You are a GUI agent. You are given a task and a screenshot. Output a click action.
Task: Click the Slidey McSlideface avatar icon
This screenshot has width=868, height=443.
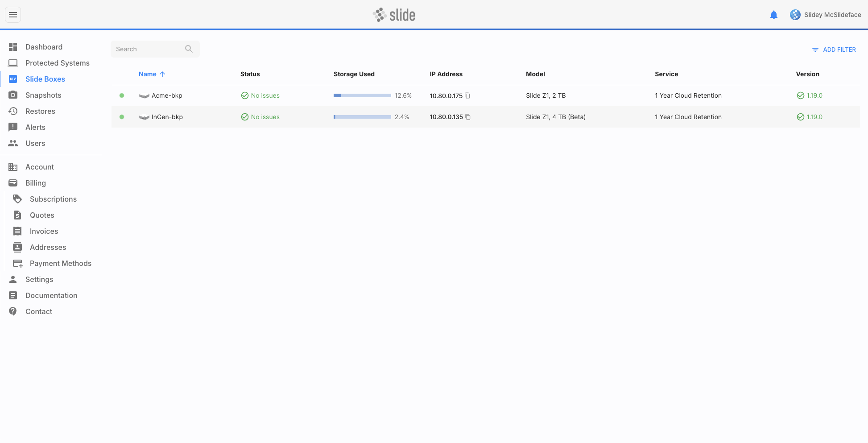795,15
